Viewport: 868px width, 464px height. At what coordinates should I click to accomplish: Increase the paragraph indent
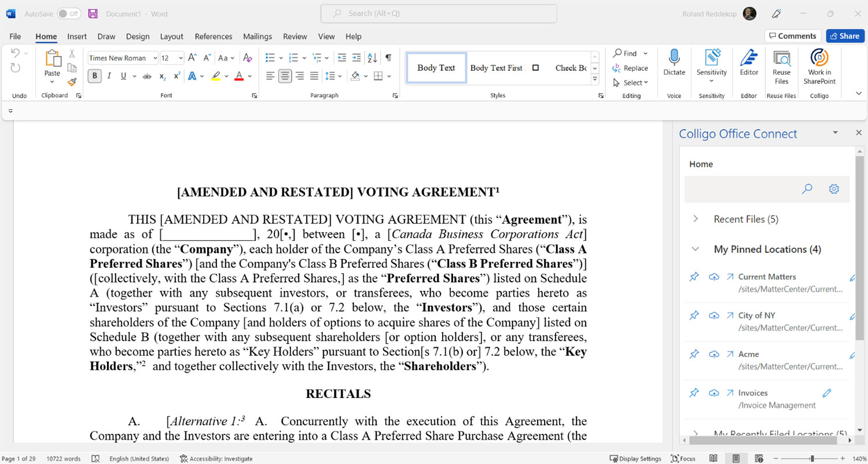(x=356, y=58)
